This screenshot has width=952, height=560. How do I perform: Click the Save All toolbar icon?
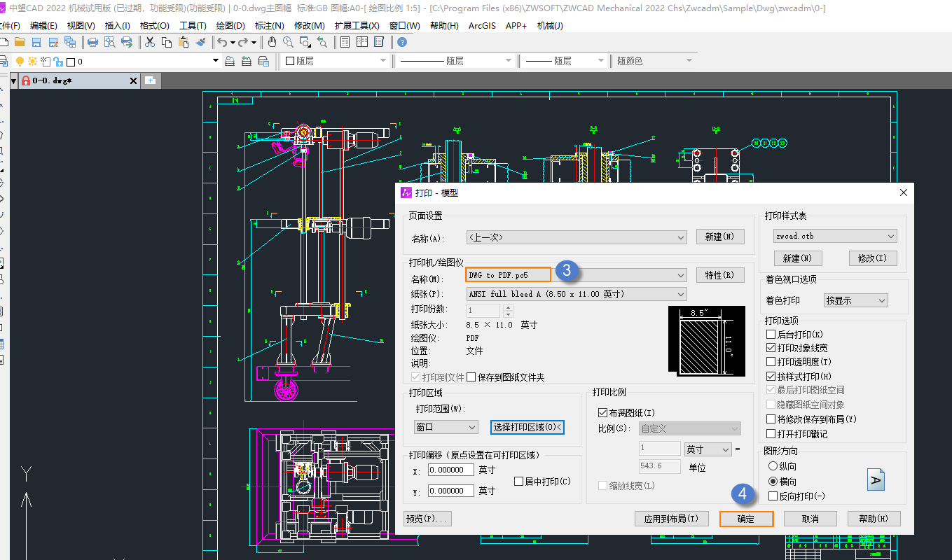[69, 42]
